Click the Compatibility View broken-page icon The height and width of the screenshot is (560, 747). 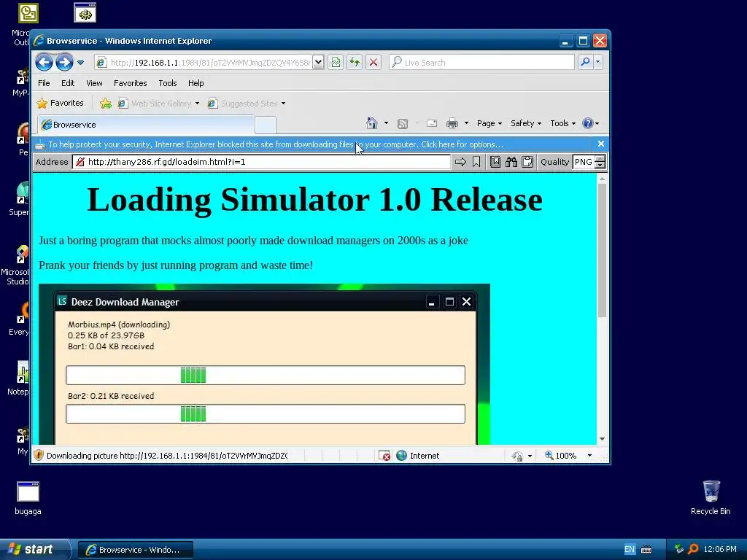point(336,63)
